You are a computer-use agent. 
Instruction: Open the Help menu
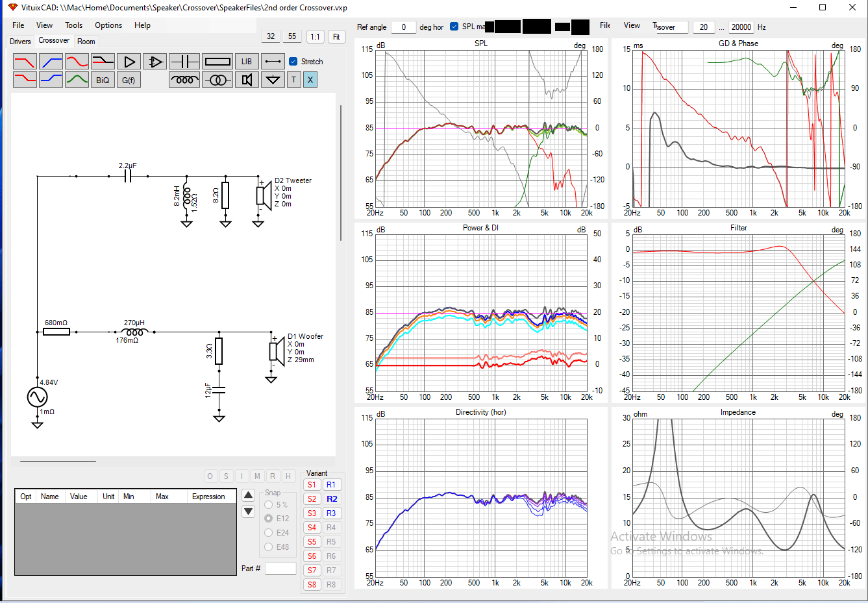click(142, 25)
